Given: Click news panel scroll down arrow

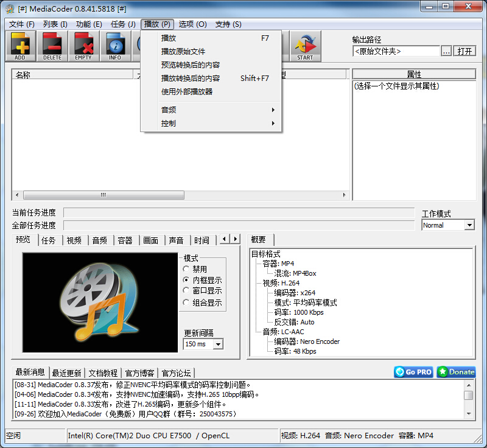Looking at the screenshot, I should coord(469,414).
